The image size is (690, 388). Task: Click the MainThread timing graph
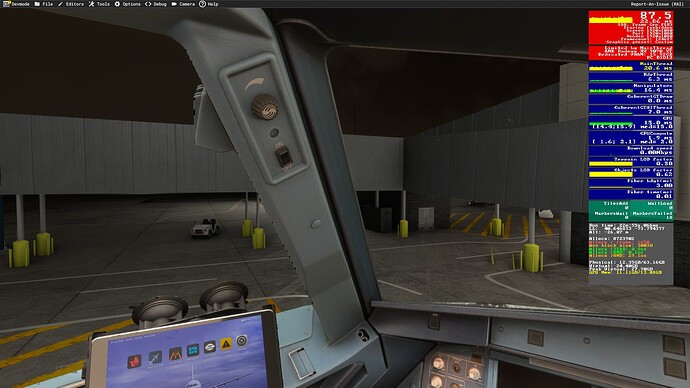click(x=631, y=66)
